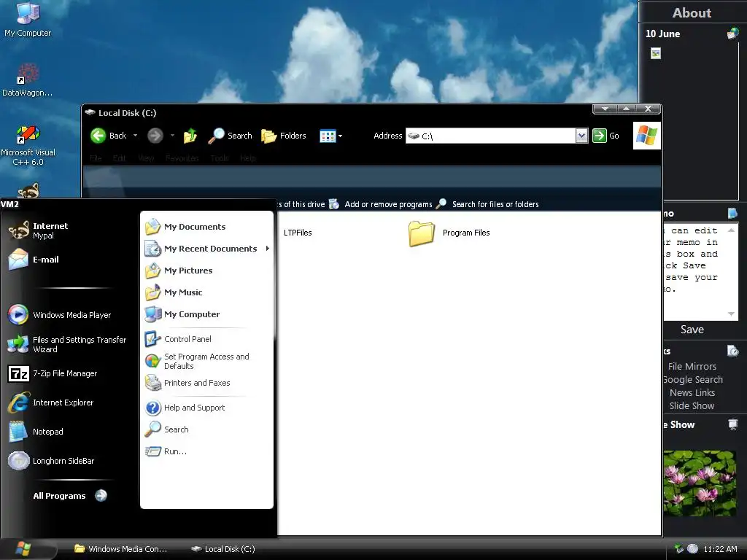Click the greyed Forward arrow in Explorer
This screenshot has width=747, height=560.
coord(155,136)
